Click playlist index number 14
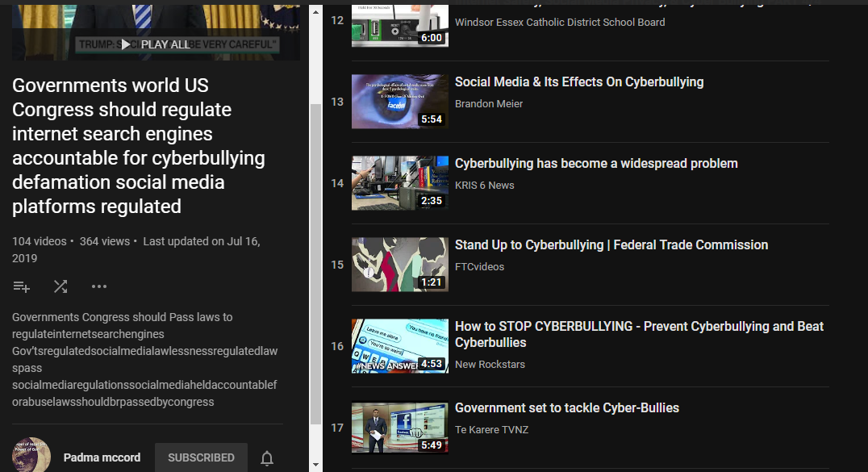Viewport: 868px width, 472px height. tap(337, 183)
